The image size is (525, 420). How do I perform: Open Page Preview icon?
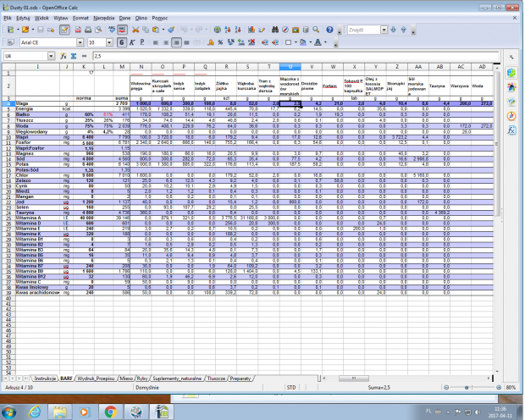(x=98, y=30)
